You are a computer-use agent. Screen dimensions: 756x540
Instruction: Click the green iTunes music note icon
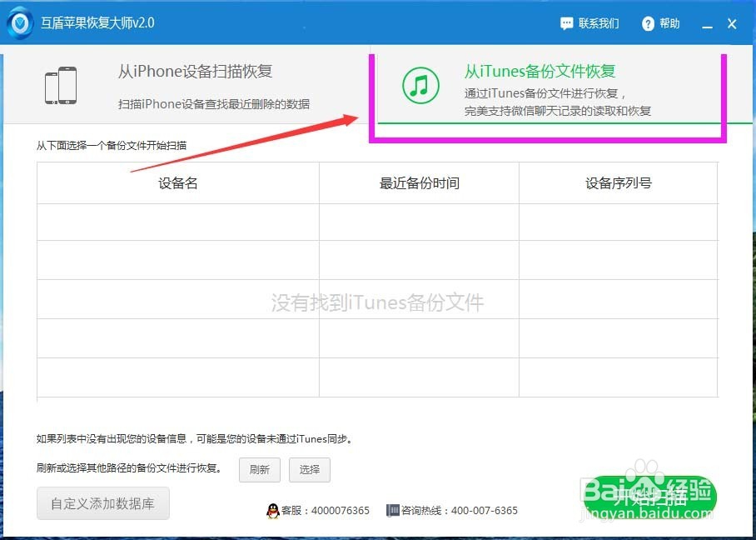pyautogui.click(x=420, y=85)
